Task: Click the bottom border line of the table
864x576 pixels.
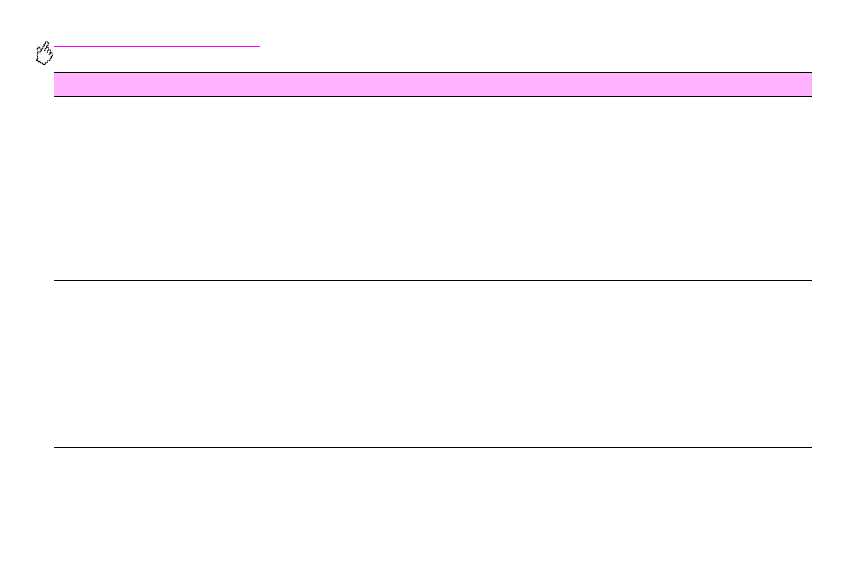Action: click(x=432, y=447)
